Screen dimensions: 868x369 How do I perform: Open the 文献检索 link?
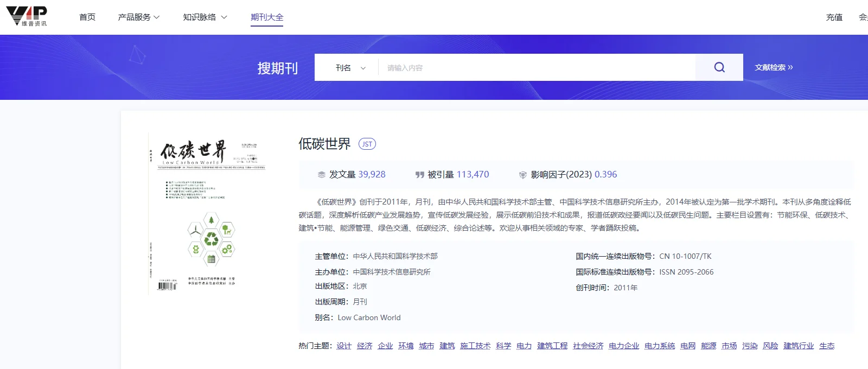point(774,67)
